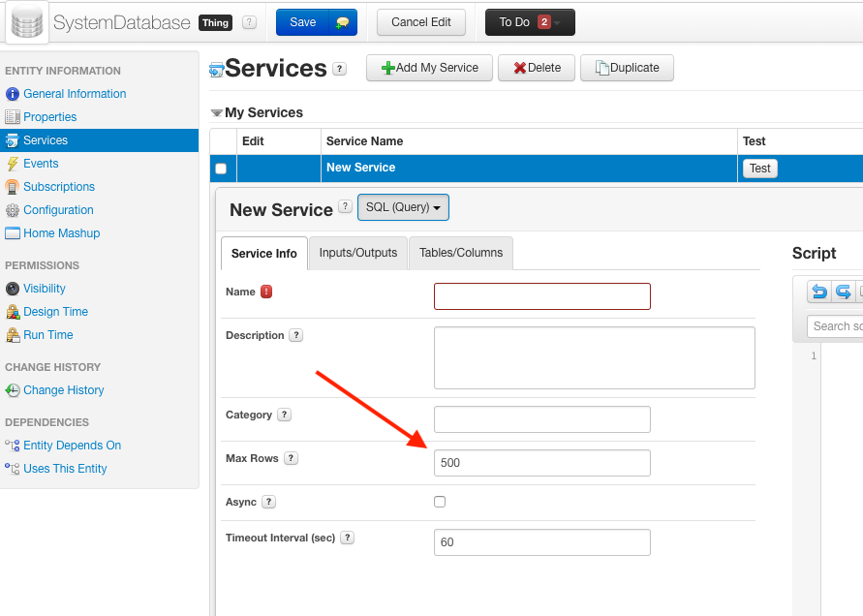The image size is (863, 616).
Task: Focus the Category input field
Action: [x=542, y=419]
